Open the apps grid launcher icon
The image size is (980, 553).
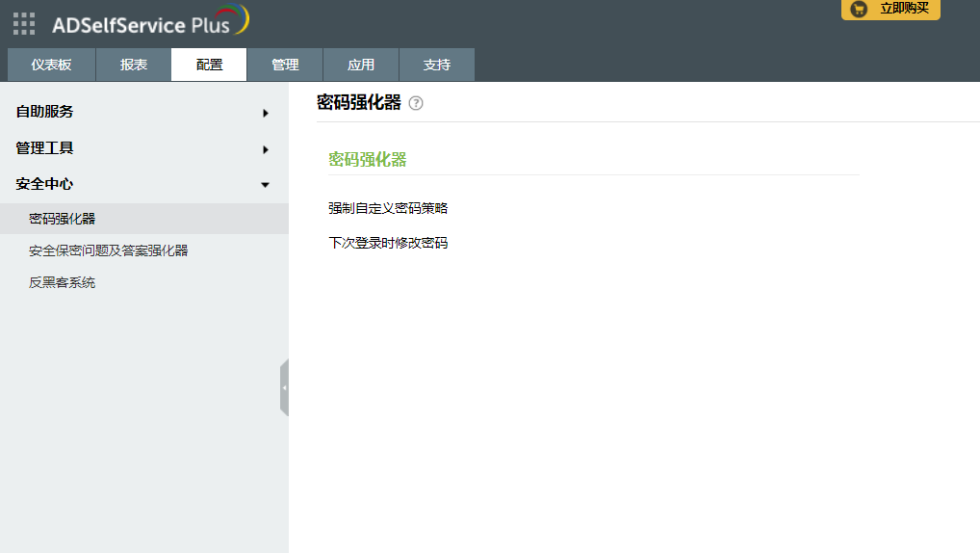tap(24, 23)
